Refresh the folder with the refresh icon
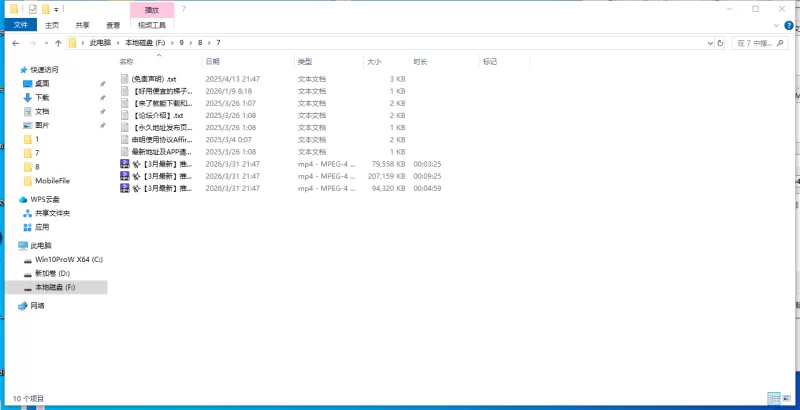The height and width of the screenshot is (410, 800). pyautogui.click(x=720, y=43)
